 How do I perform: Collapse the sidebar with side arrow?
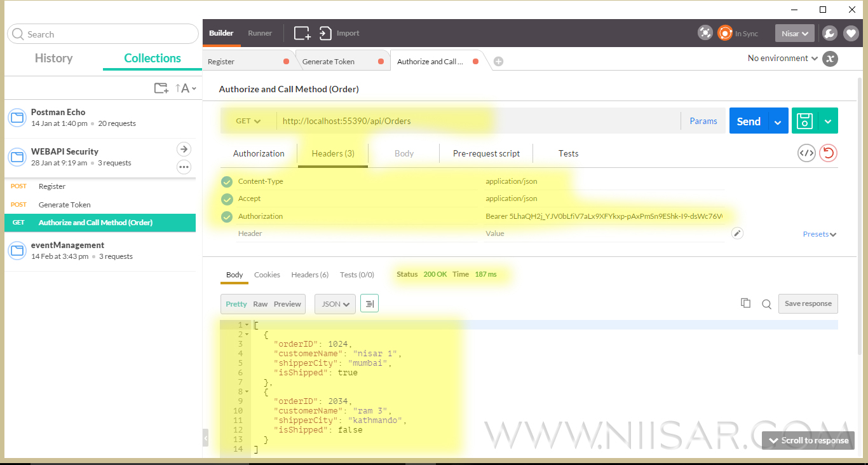[x=205, y=438]
